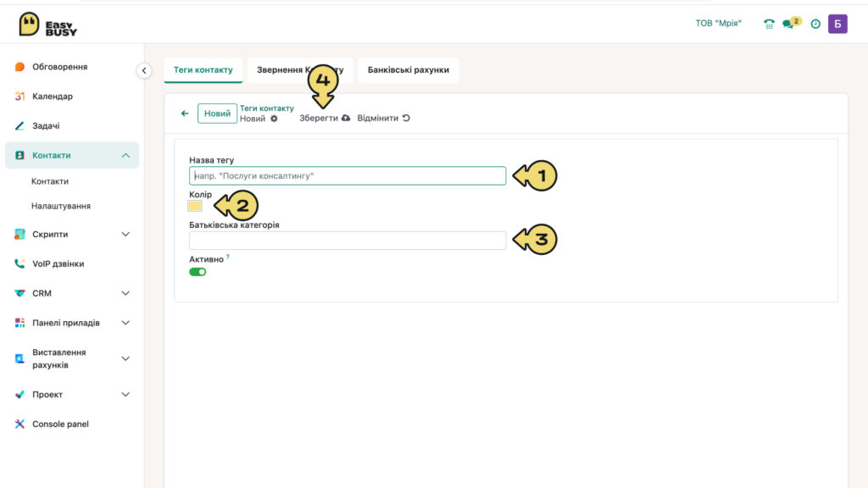Image resolution: width=868 pixels, height=488 pixels.
Task: Click the Скрипти sidebar icon
Action: (19, 234)
